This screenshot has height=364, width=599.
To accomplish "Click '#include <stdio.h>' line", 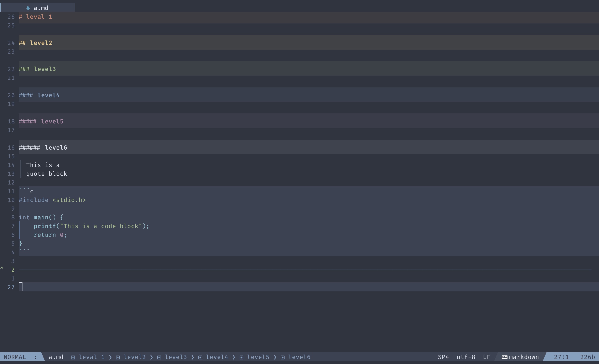I will pos(52,200).
